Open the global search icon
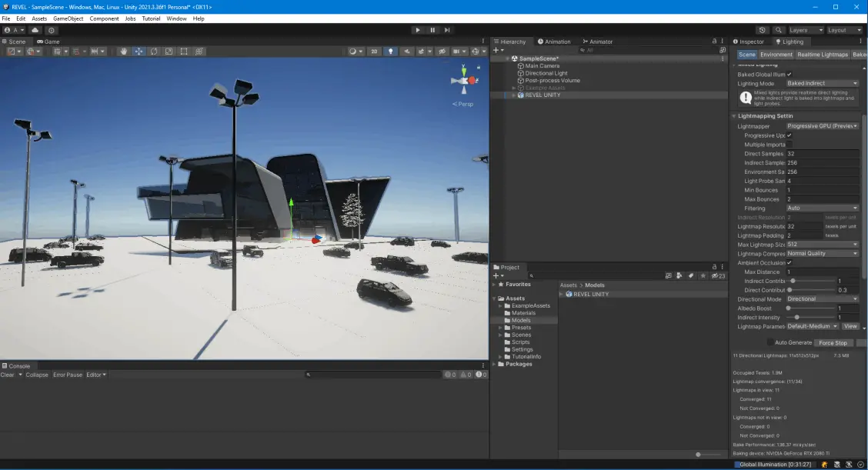868x470 pixels. pyautogui.click(x=778, y=30)
